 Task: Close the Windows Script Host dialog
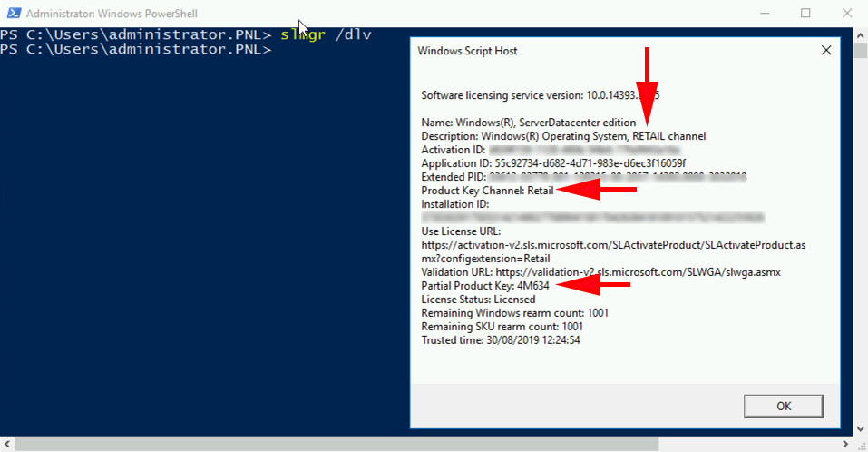click(x=826, y=51)
